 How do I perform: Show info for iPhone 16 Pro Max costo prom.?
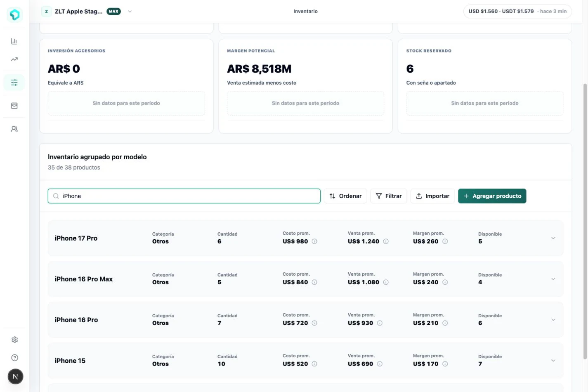pos(314,282)
